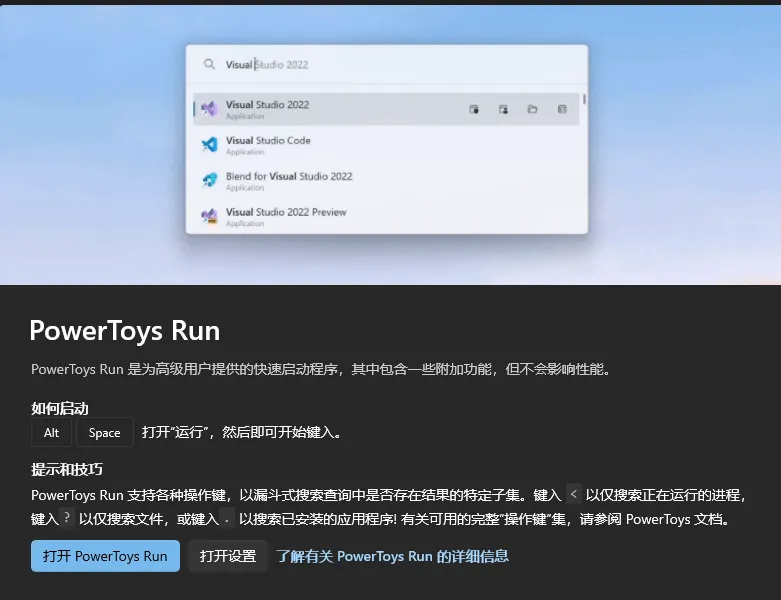
Task: Click the open path in console icon
Action: click(x=562, y=109)
